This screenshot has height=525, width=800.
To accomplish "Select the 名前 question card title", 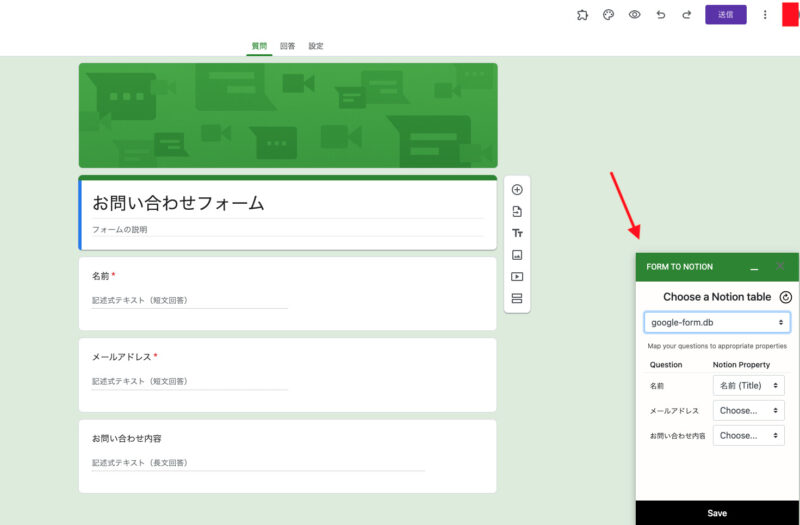I will tap(101, 276).
